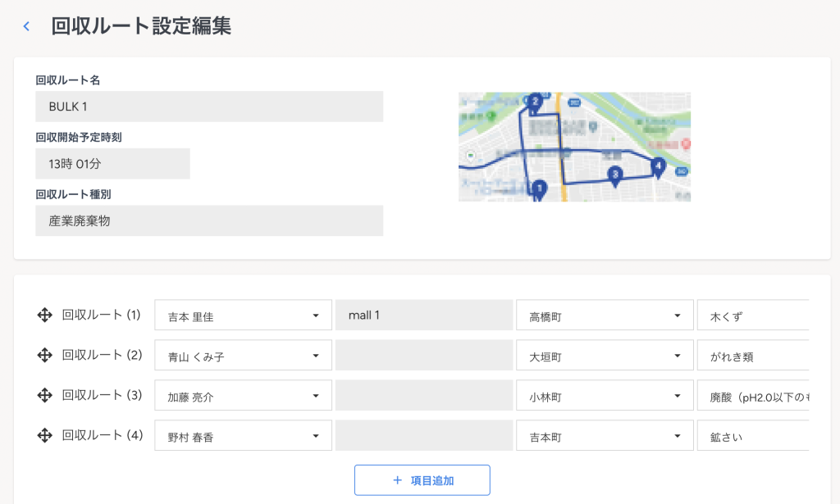Open the 吉本 里佳 dropdown

click(x=243, y=316)
